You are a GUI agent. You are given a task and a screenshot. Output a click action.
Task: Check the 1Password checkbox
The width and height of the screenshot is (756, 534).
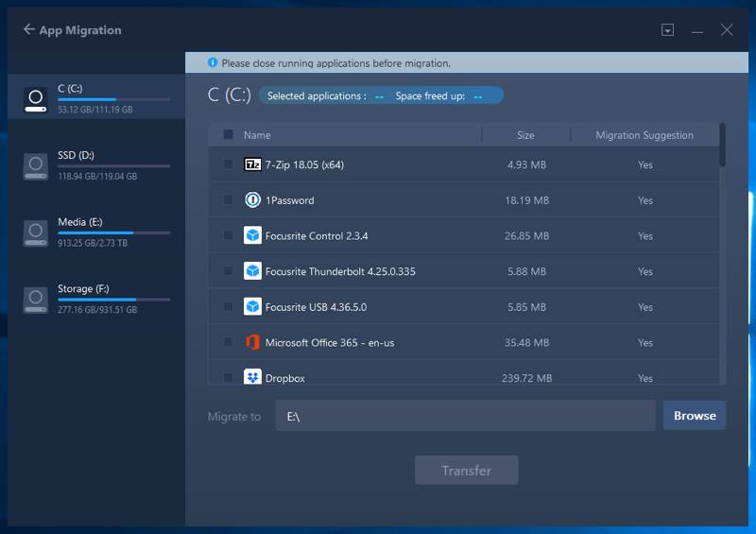229,199
